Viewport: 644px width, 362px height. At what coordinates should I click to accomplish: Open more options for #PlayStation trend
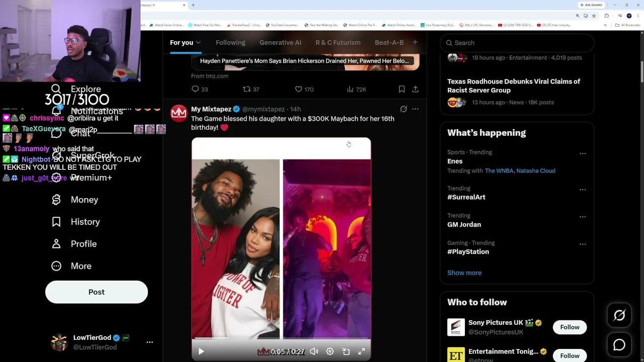pyautogui.click(x=583, y=244)
